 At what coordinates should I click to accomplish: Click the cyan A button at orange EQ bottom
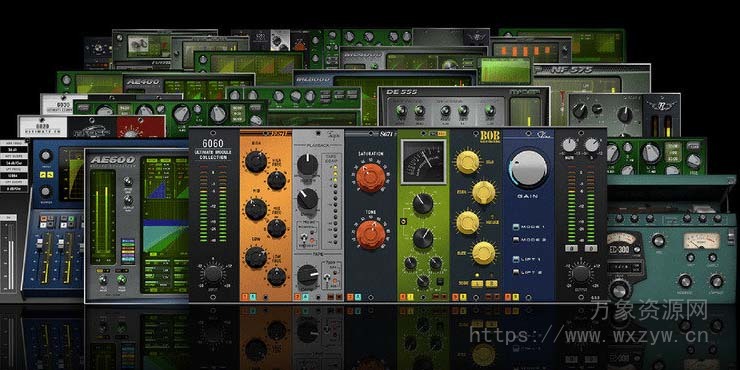coord(252,297)
